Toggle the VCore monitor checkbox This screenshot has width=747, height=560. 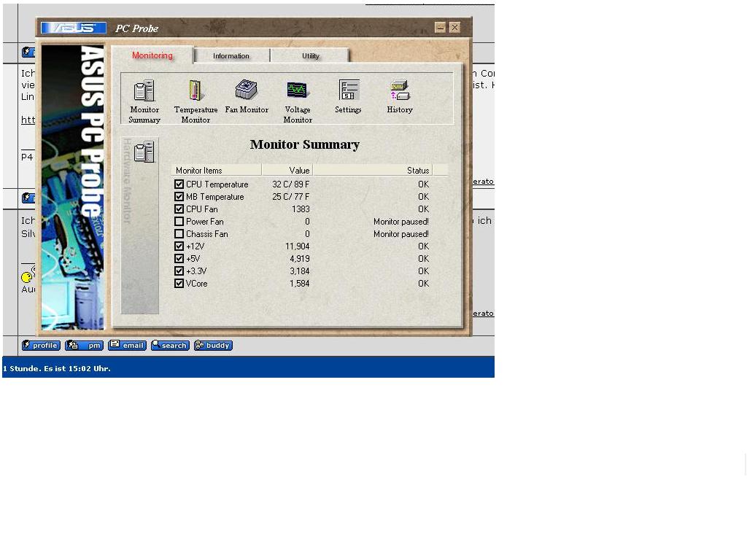[x=179, y=284]
